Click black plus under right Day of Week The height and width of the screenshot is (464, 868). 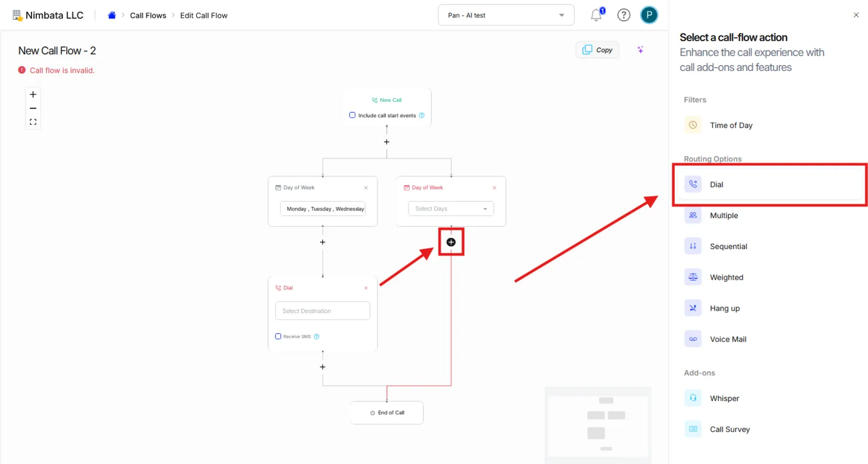click(x=451, y=242)
